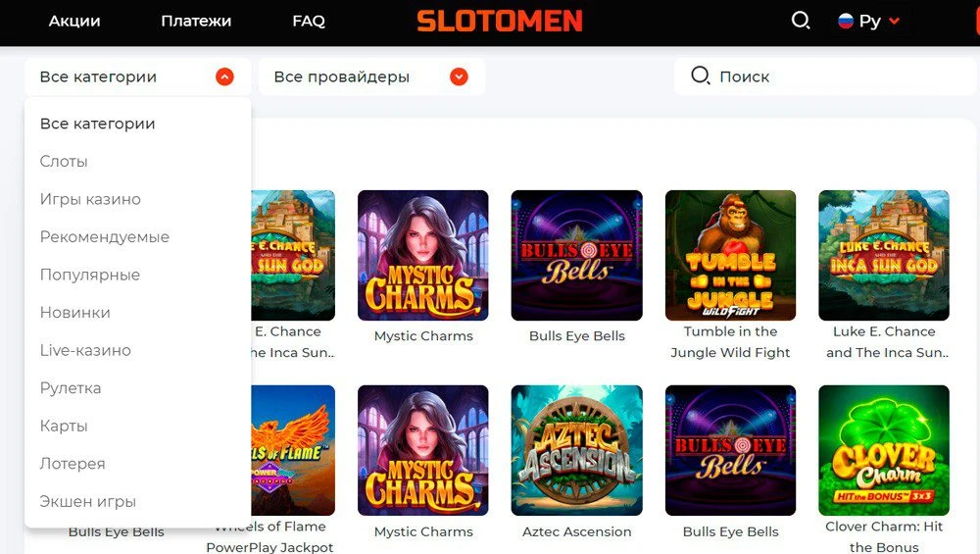Choose the Live-казино category

click(x=85, y=350)
